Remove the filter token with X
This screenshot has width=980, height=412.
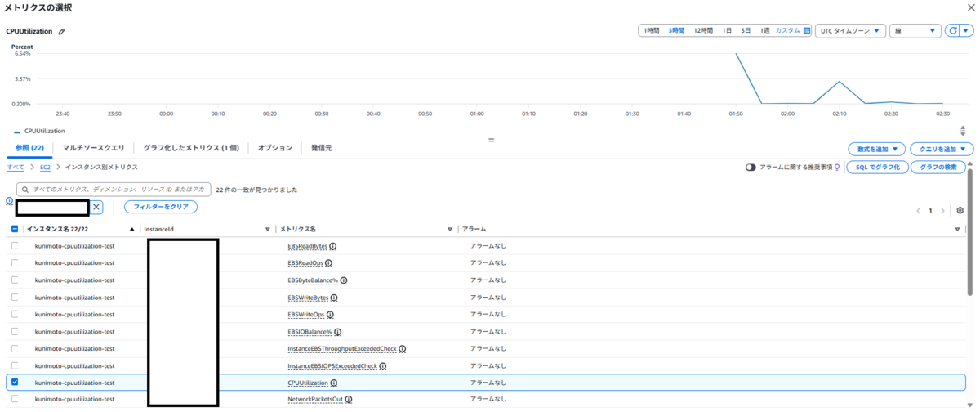(x=96, y=207)
